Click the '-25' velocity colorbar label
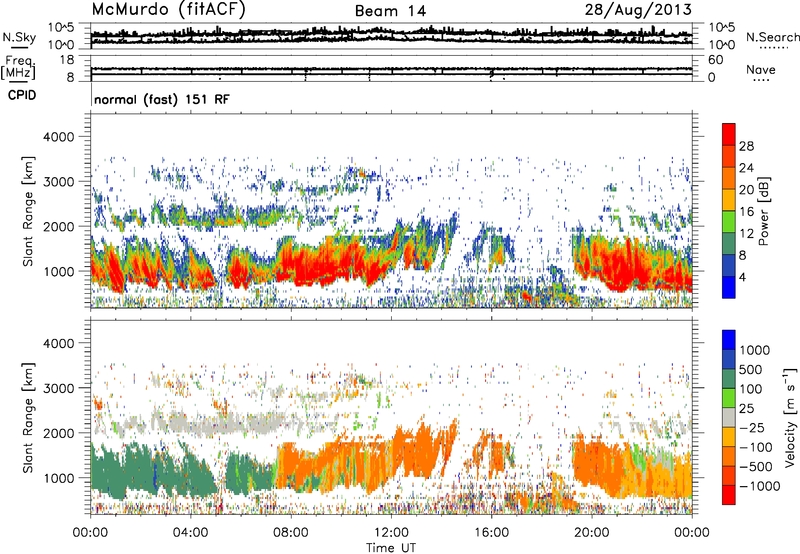 (x=752, y=427)
